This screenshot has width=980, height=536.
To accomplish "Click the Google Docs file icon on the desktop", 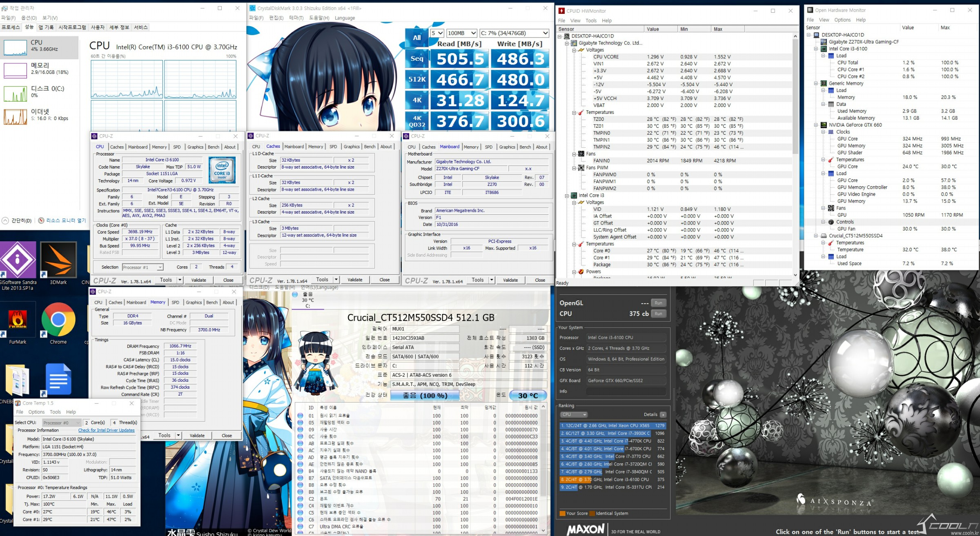I will pyautogui.click(x=58, y=379).
